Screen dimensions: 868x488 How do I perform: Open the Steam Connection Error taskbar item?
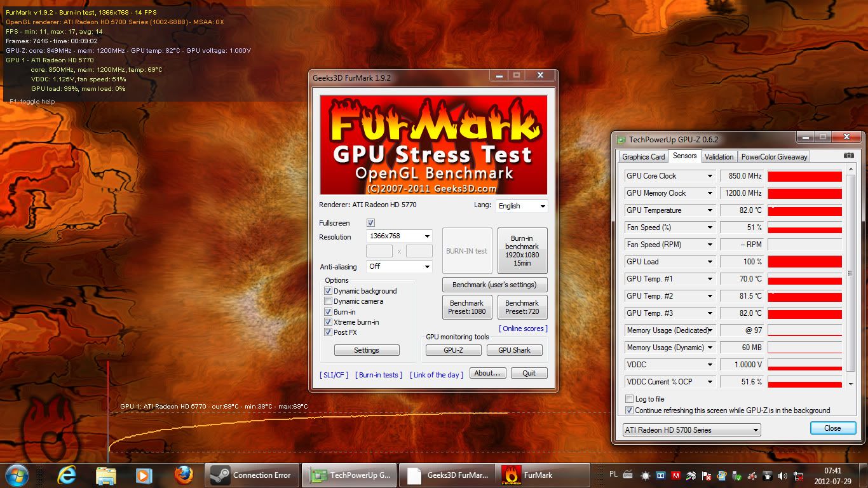(252, 475)
